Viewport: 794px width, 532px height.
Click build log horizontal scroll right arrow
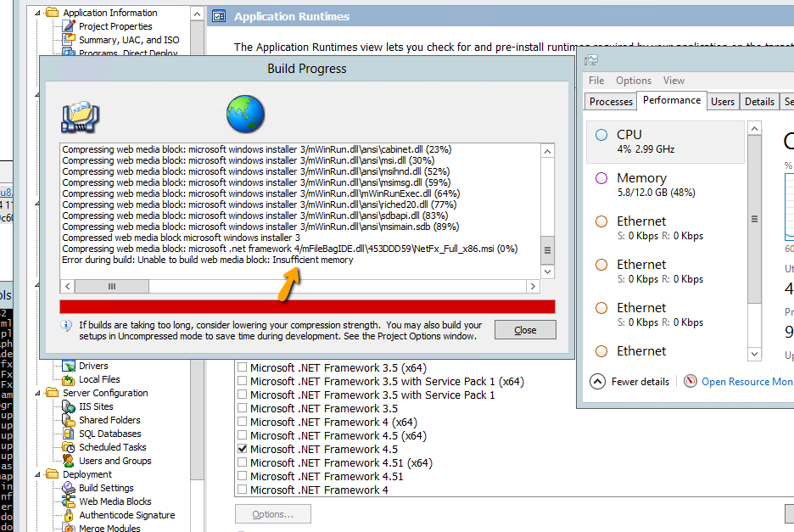pyautogui.click(x=533, y=286)
